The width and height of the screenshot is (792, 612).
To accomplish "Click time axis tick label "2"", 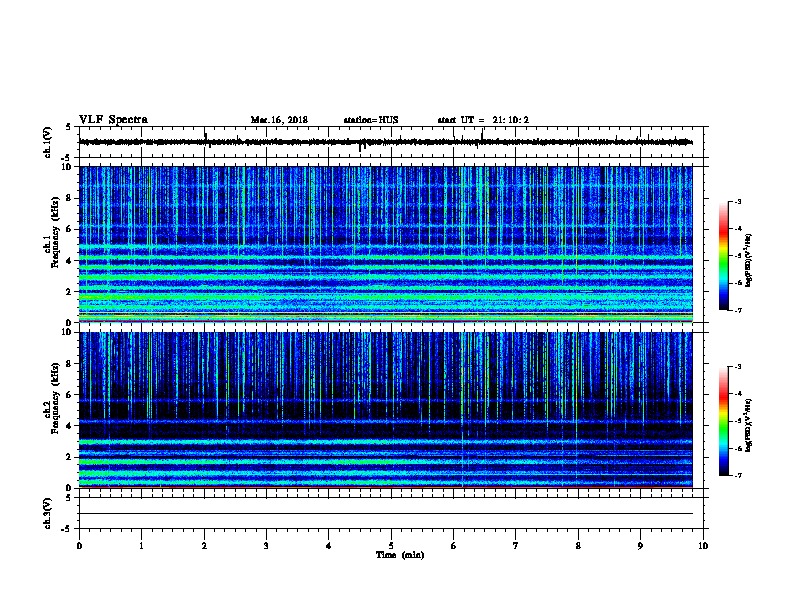I will pos(204,545).
